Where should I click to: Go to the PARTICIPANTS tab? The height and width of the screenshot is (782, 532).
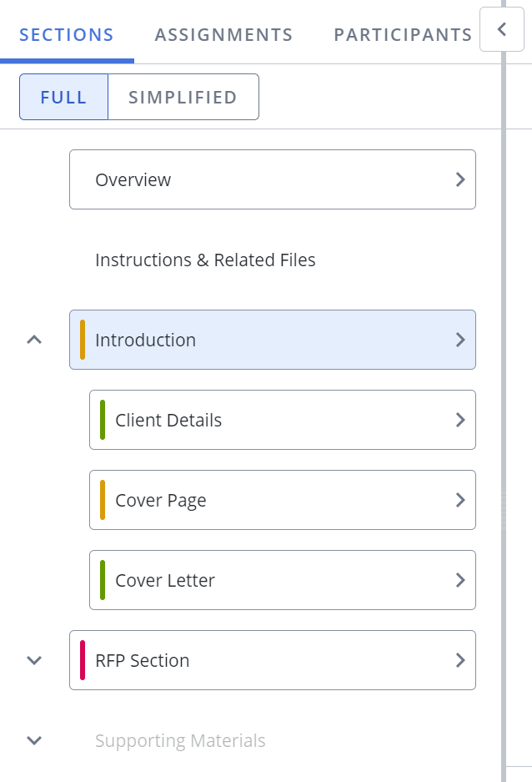click(403, 35)
